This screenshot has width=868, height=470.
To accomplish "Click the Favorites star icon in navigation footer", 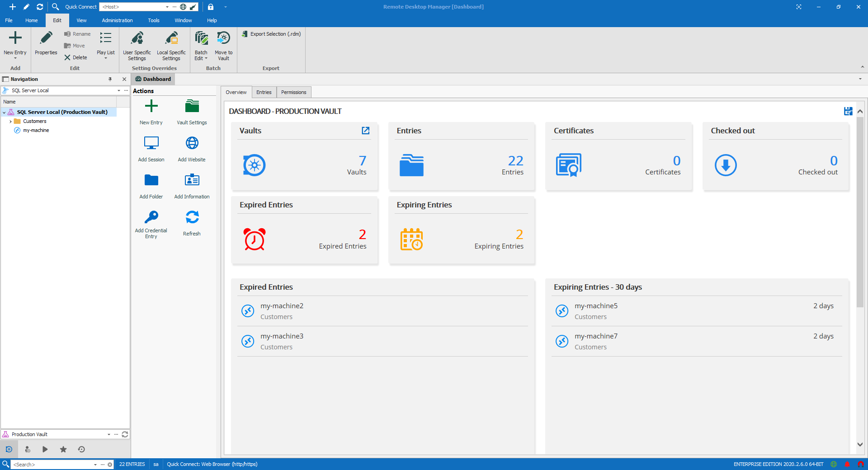I will (x=63, y=449).
